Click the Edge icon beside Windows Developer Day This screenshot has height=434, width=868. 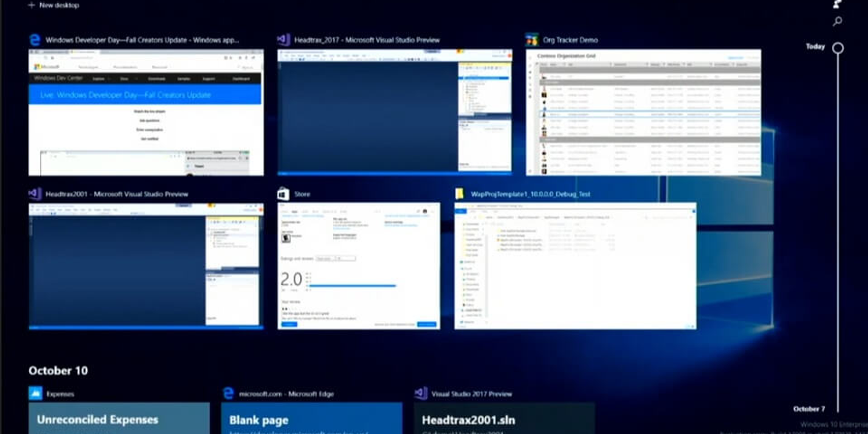pyautogui.click(x=35, y=40)
